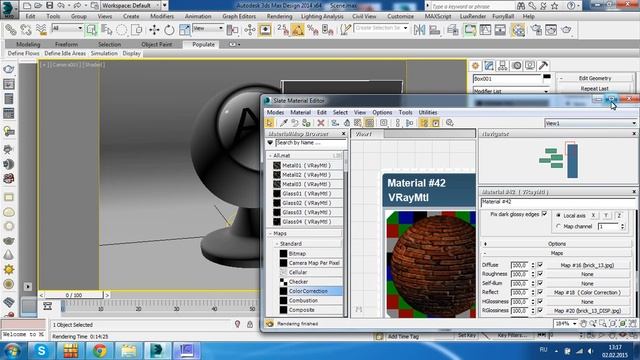This screenshot has height=360, width=640.
Task: Click the Unlink Selection icon
Action: 26,30
